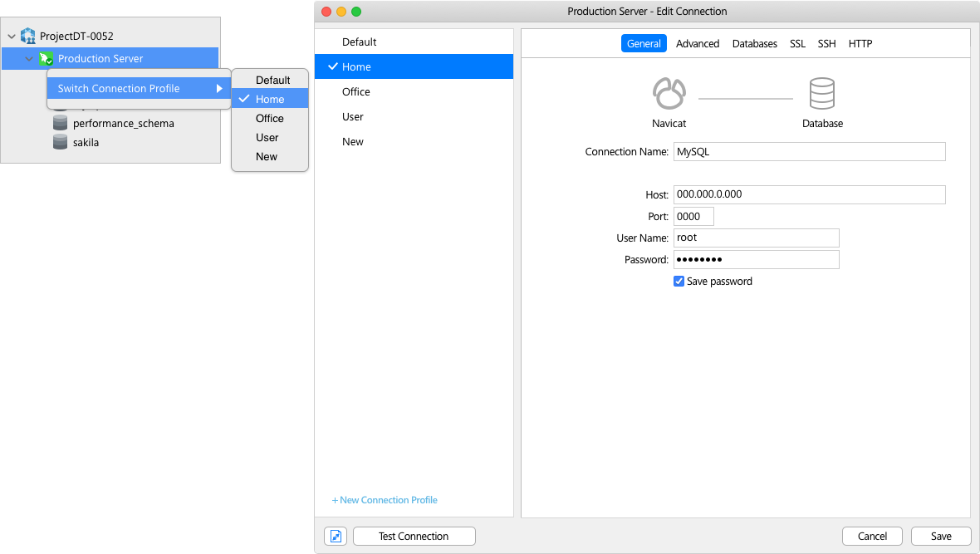Click the Database cylinder icon in the connection diagram

point(822,93)
